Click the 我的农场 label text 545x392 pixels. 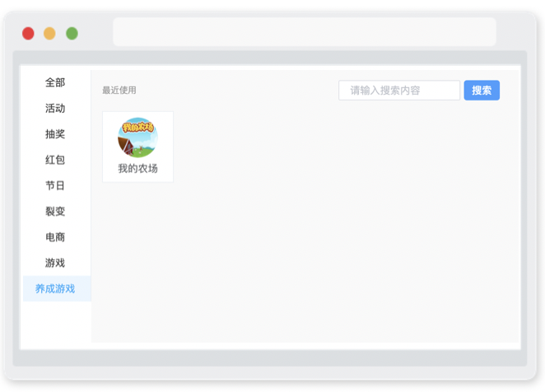point(137,169)
